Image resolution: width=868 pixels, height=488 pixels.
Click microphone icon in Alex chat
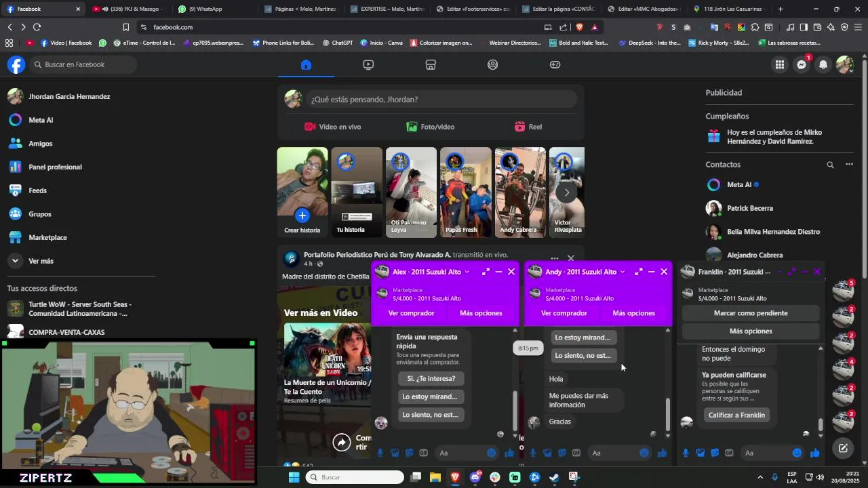(x=380, y=453)
